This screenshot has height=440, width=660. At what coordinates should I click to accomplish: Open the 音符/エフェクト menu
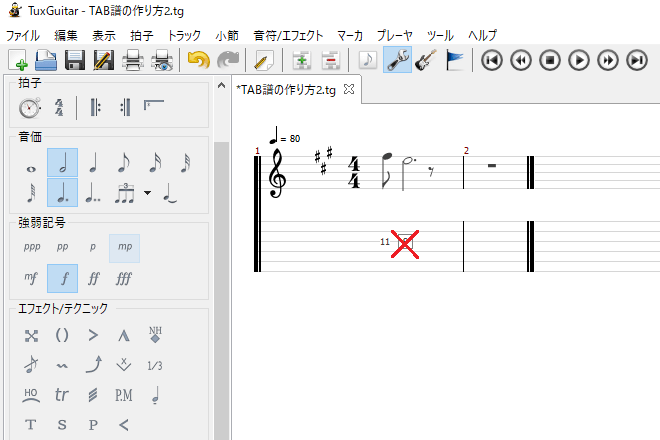[288, 35]
